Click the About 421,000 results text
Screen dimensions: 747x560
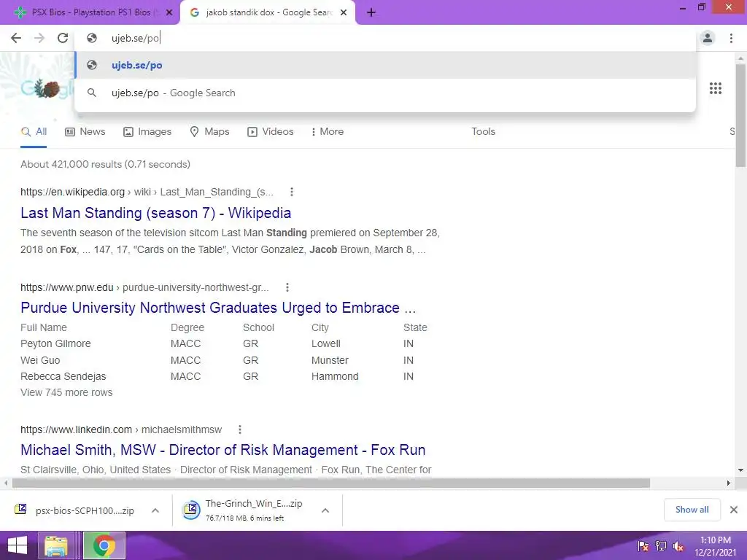[x=105, y=164]
